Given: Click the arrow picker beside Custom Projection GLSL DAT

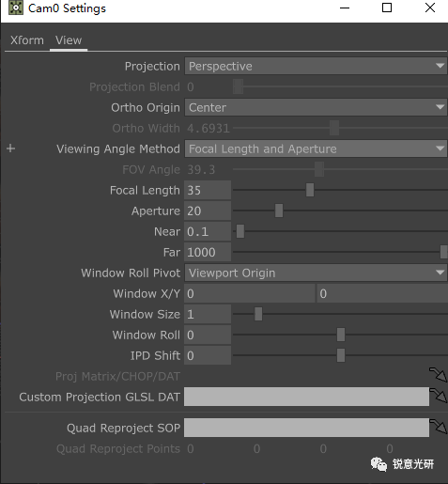Looking at the screenshot, I should [x=438, y=396].
